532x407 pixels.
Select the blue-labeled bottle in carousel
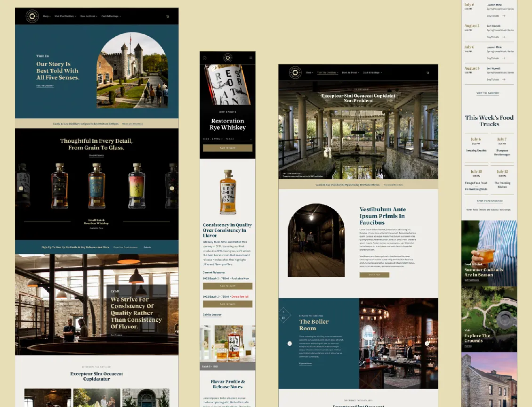click(97, 186)
